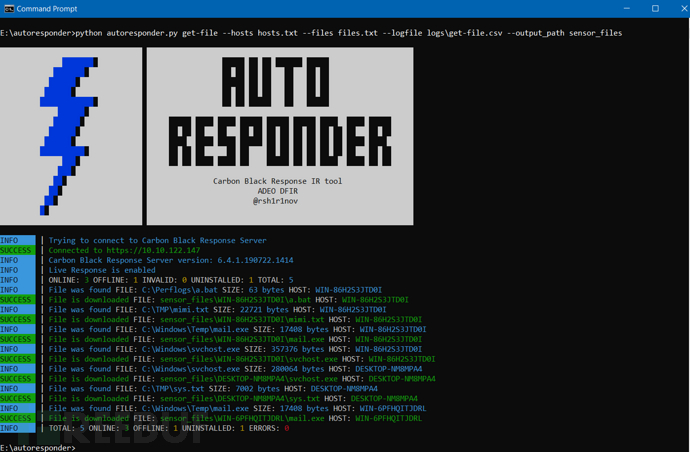Click Carbon Black Response IR tool caption

click(278, 181)
